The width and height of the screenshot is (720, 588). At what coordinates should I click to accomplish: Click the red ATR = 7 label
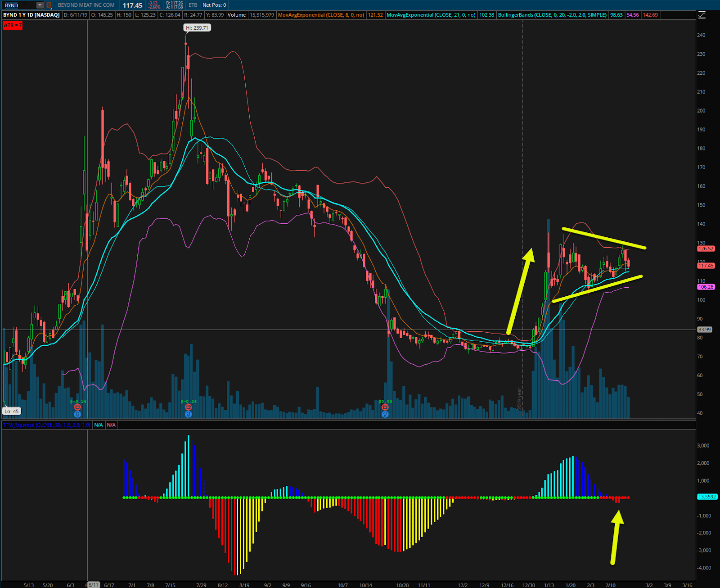13,25
